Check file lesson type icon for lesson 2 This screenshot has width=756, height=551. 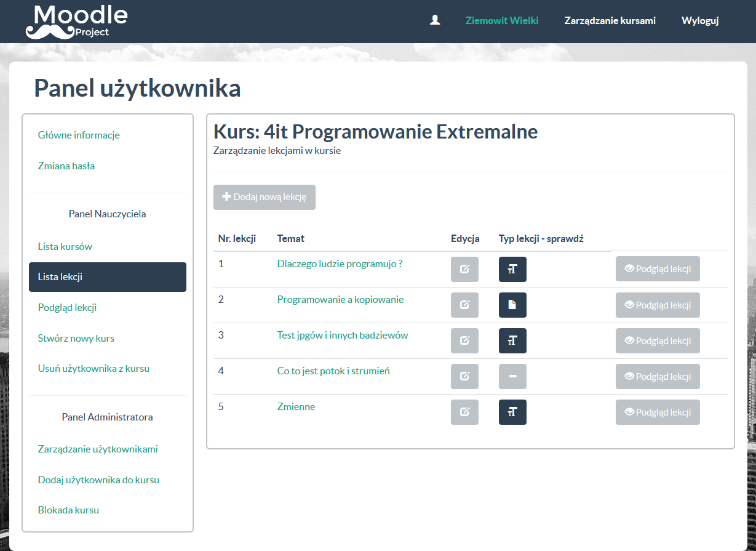pyautogui.click(x=512, y=305)
